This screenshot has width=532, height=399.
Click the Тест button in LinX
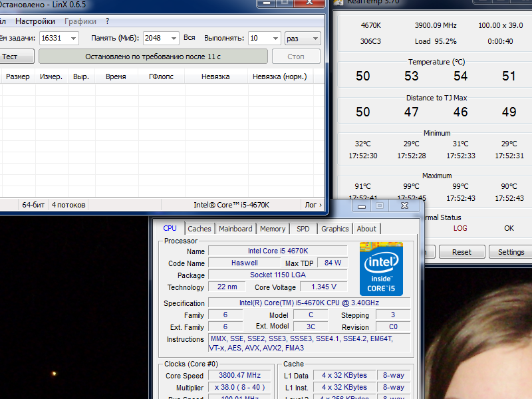coord(17,57)
